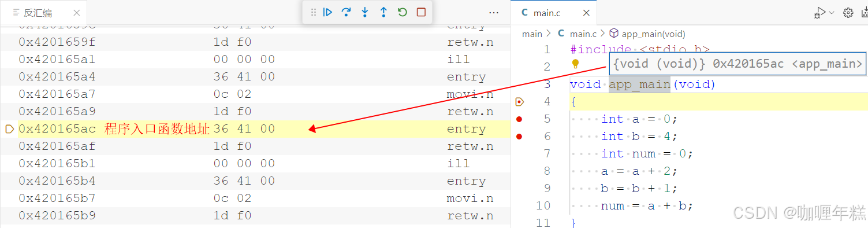868x228 pixels.
Task: Click the Step Out debug button
Action: [x=383, y=12]
